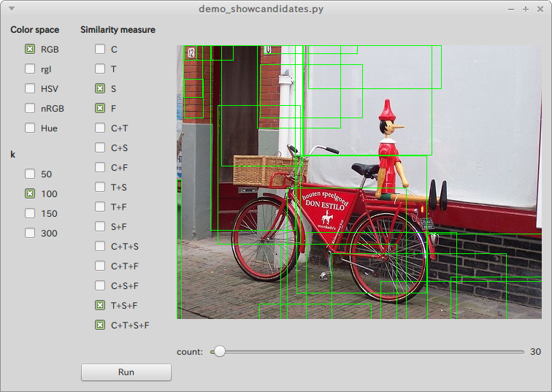Screen dimensions: 552x392
Task: Check the C+T similarity checkbox
Action: click(100, 128)
